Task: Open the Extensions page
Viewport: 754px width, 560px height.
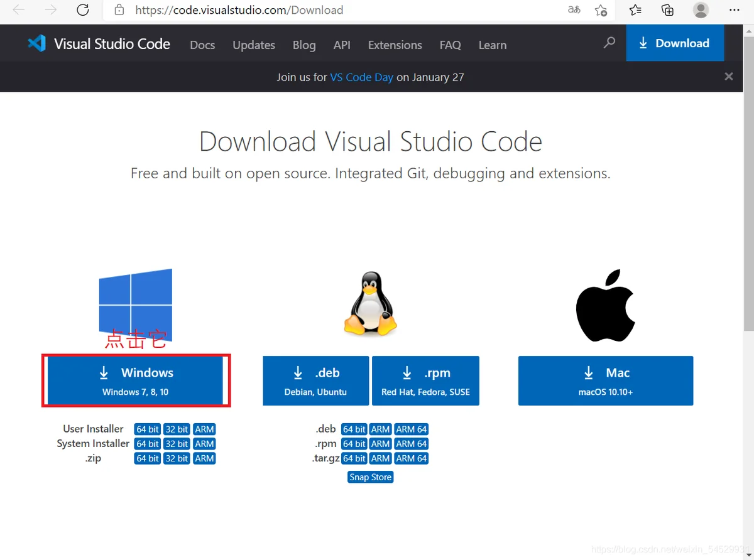Action: [x=395, y=45]
